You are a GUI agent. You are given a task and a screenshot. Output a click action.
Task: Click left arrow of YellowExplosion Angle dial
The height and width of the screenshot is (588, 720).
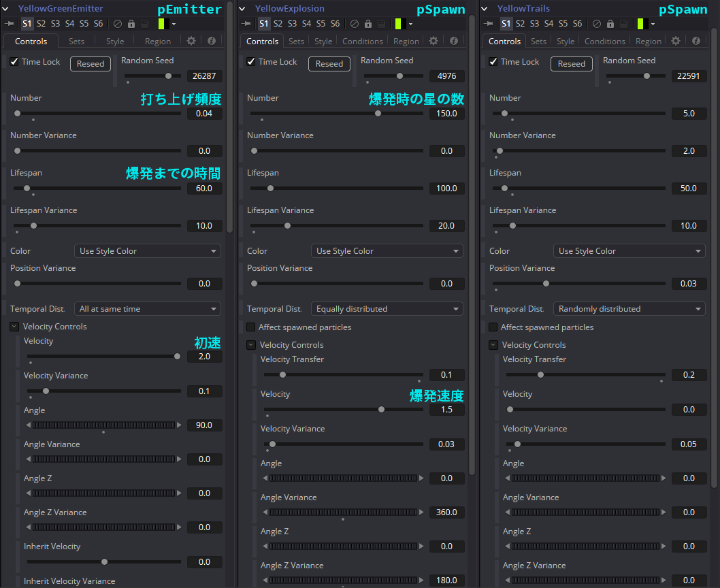[x=265, y=478]
